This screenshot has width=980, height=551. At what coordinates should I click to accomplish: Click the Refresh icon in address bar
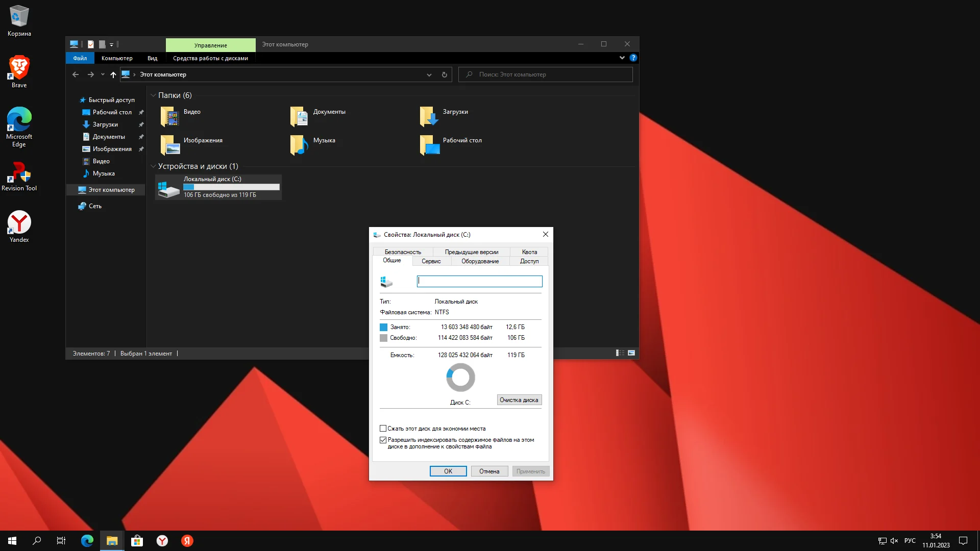point(444,74)
